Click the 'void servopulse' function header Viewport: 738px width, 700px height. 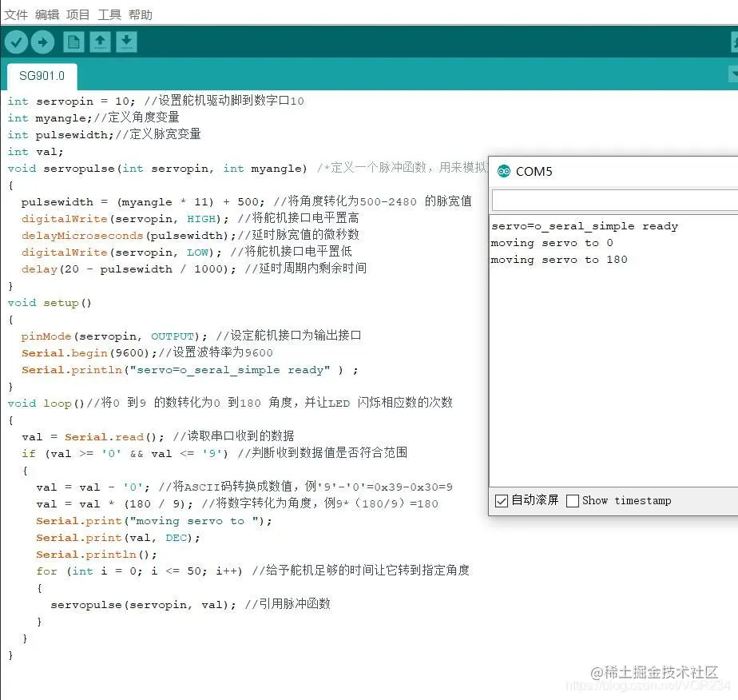coord(247,168)
